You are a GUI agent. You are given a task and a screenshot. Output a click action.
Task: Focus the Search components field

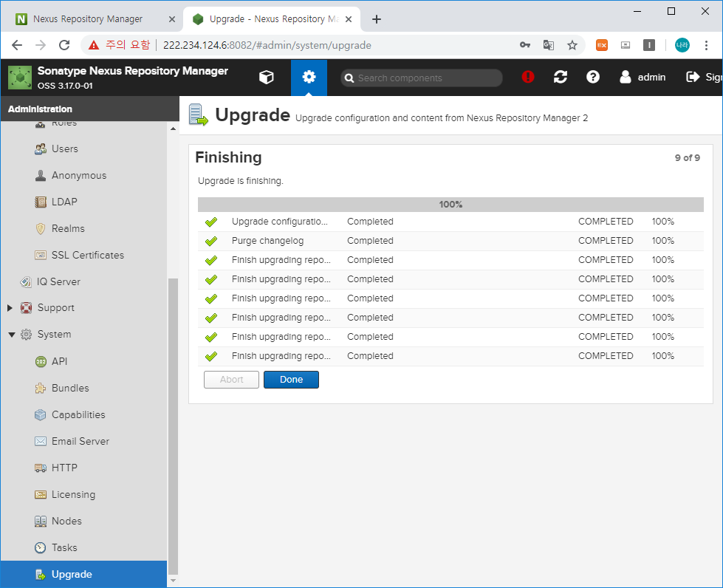click(x=422, y=78)
